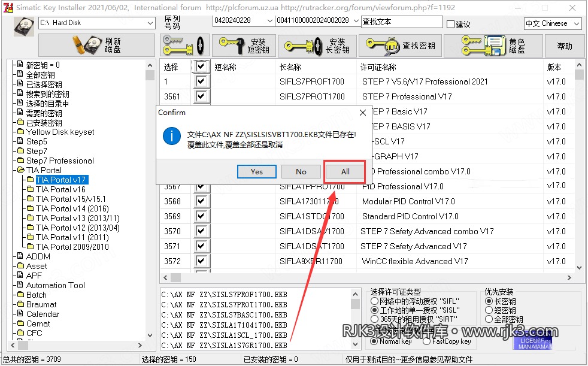Screen dimensions: 588x366
Task: Click All to overwrite all files
Action: [x=345, y=172]
